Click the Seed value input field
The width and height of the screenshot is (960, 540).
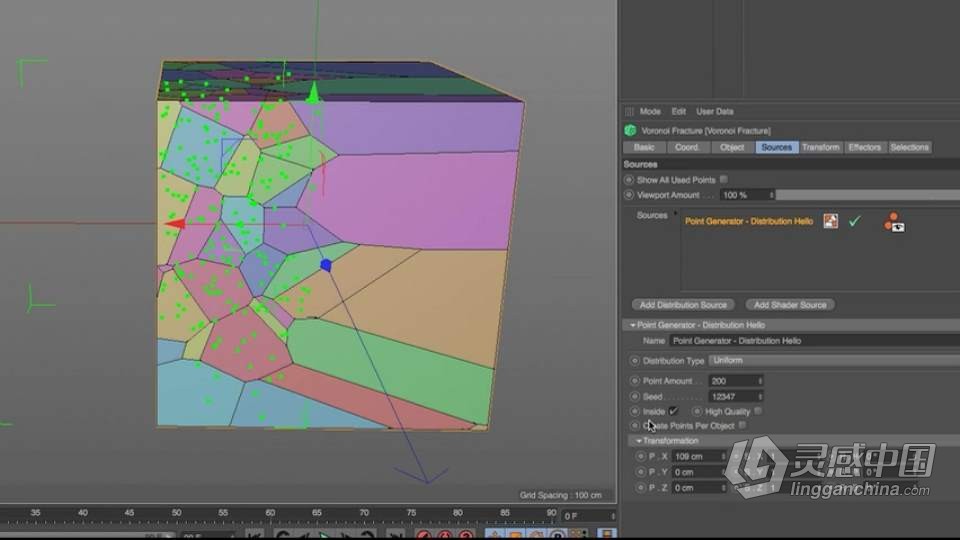(733, 396)
